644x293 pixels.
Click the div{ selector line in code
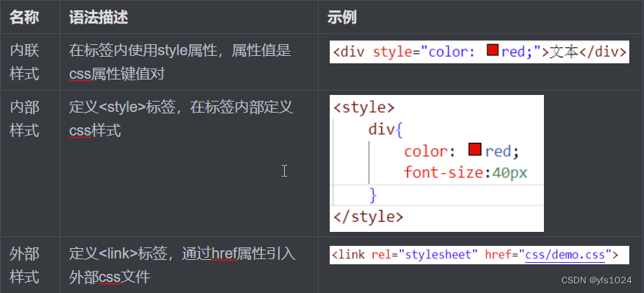coord(386,130)
